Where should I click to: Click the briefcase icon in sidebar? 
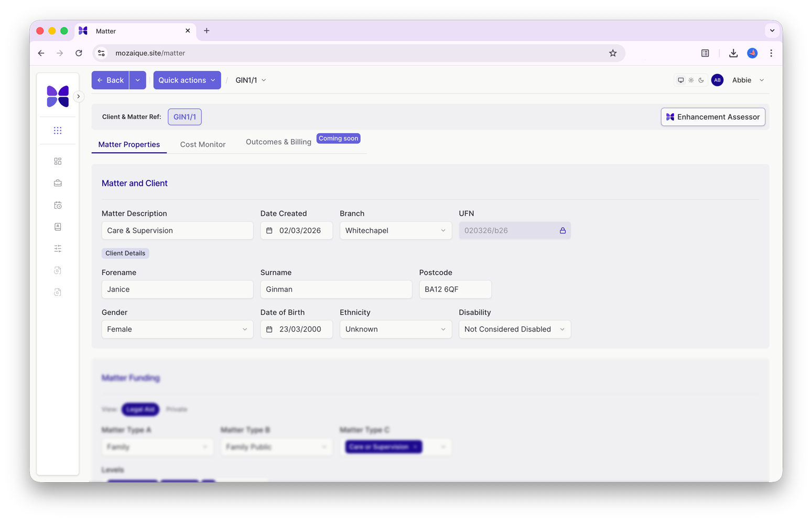(58, 183)
